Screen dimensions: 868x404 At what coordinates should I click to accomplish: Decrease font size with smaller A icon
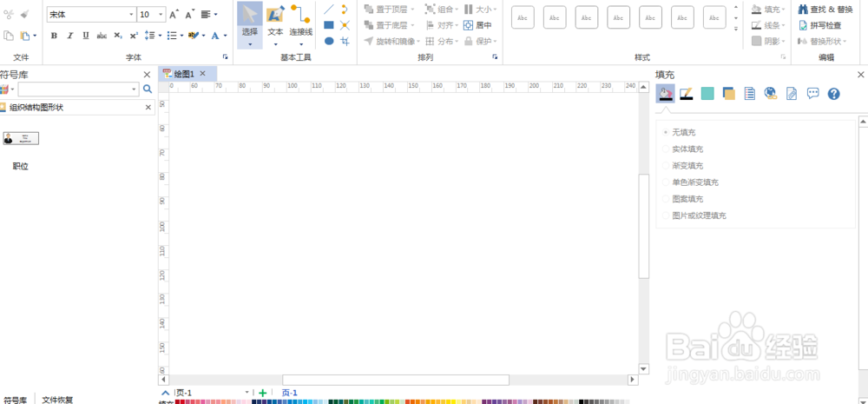click(x=190, y=15)
